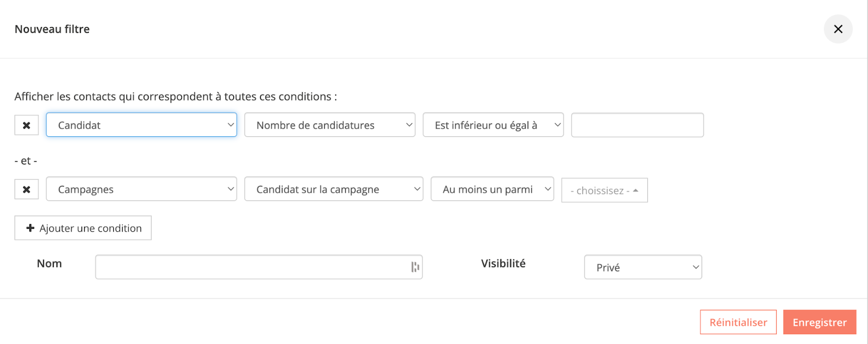Open the Est inférieur ou égal à operator dropdown
Viewport: 868px width, 344px height.
493,125
